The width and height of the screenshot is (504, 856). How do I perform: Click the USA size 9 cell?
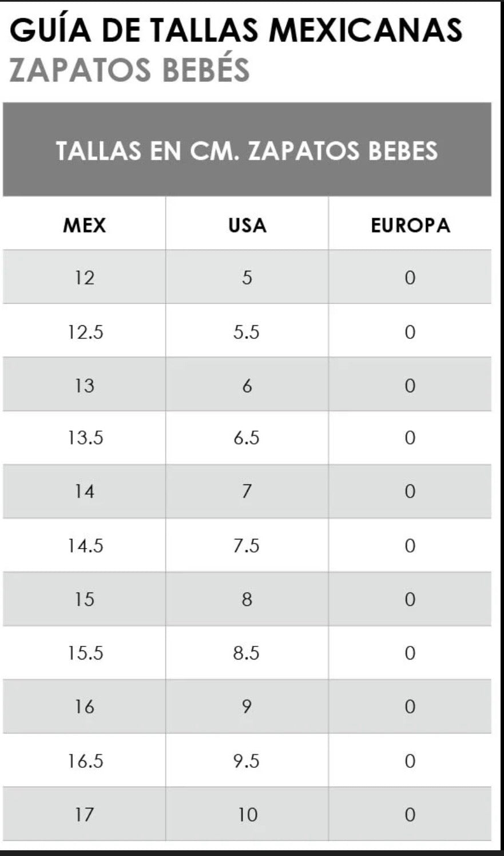tap(247, 707)
